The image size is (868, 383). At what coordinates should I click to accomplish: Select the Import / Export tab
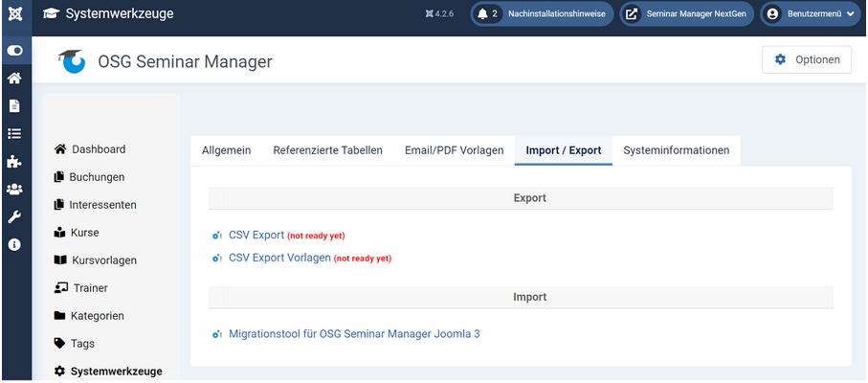564,150
